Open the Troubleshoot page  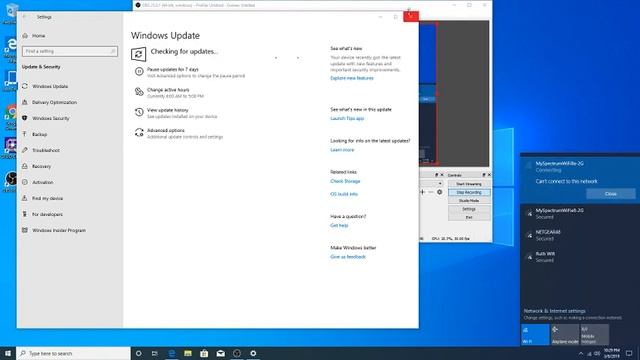coord(46,150)
